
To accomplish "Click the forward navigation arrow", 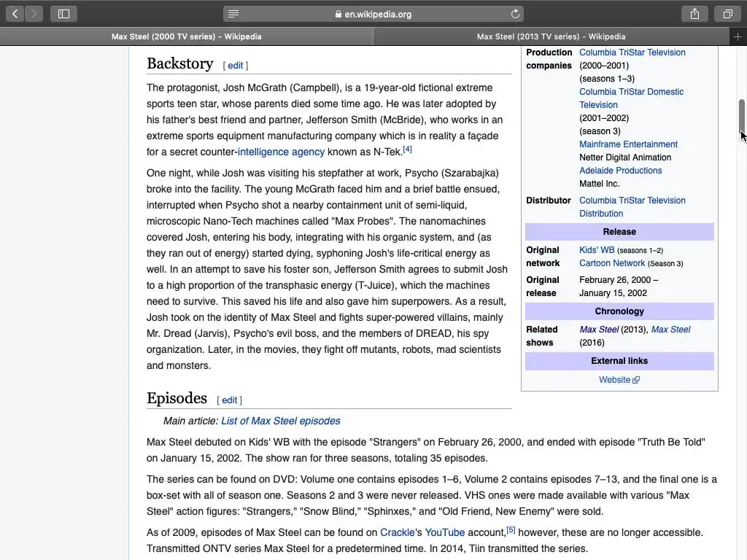I will pyautogui.click(x=34, y=14).
